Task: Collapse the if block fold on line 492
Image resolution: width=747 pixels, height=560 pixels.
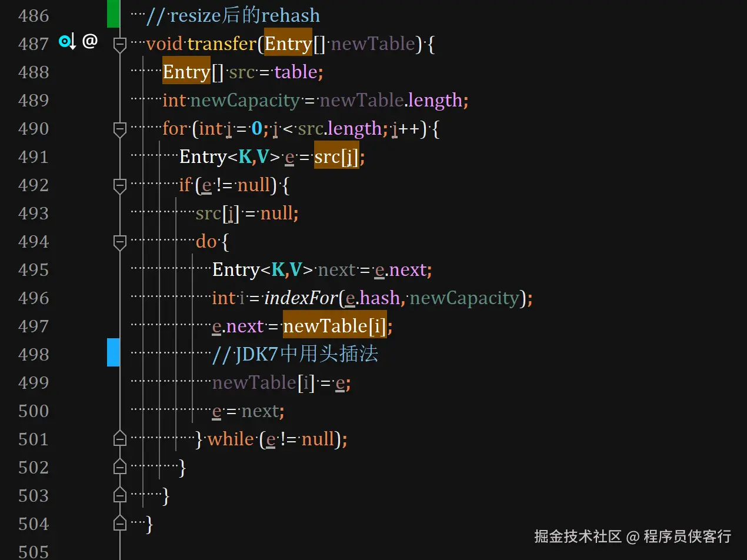Action: click(119, 186)
